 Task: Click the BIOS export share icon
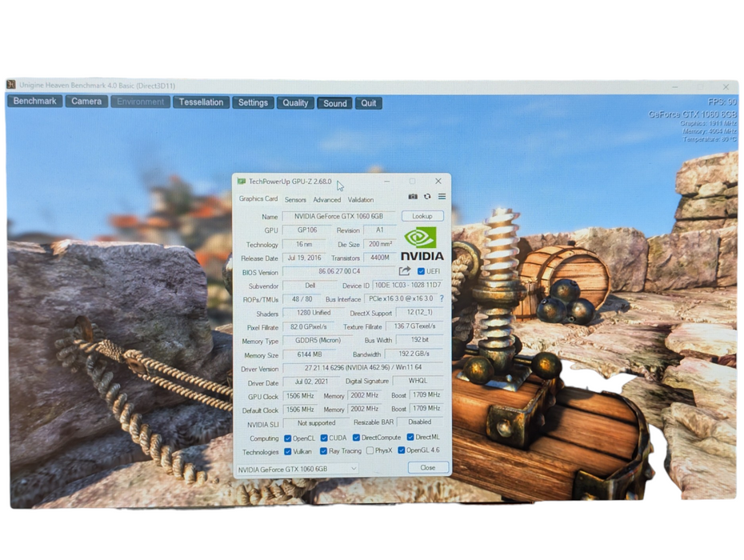click(x=404, y=271)
